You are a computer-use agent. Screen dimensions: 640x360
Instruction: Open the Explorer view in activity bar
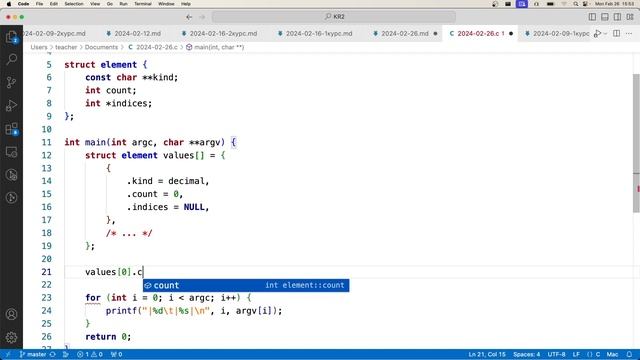[11, 37]
